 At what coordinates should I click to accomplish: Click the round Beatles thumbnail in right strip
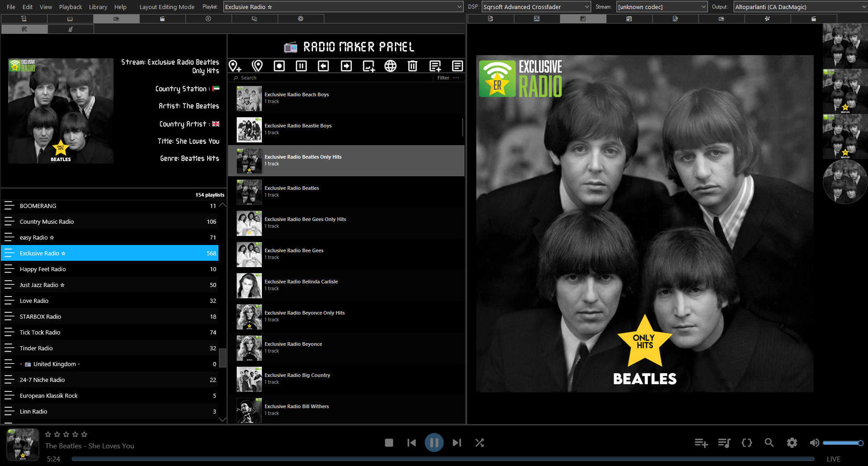(x=845, y=182)
